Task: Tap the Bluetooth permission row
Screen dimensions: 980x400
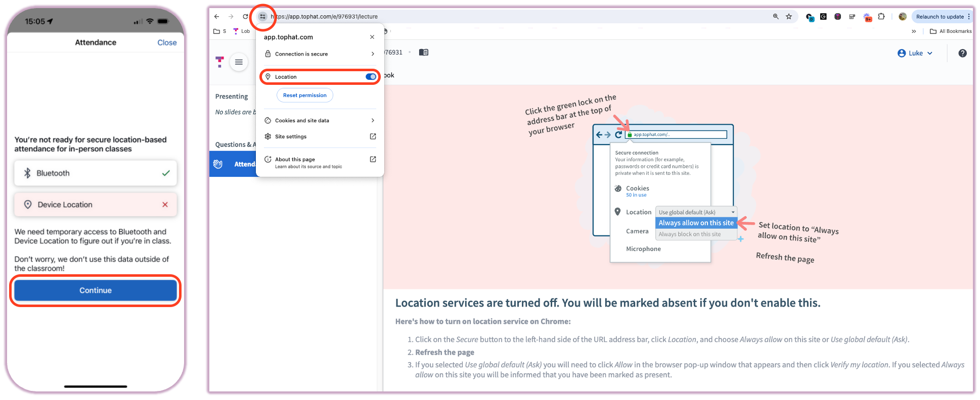Action: (x=96, y=173)
